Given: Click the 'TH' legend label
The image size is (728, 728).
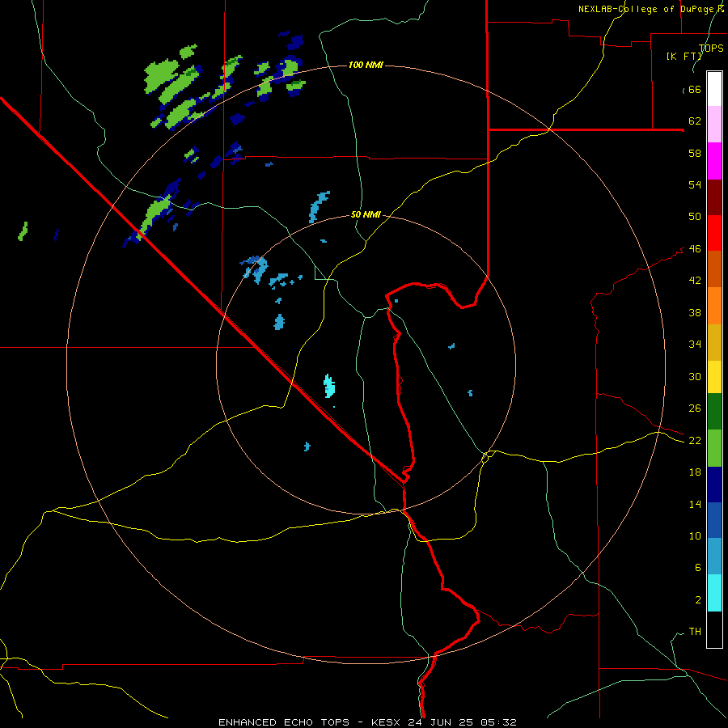Looking at the screenshot, I should click(x=695, y=632).
